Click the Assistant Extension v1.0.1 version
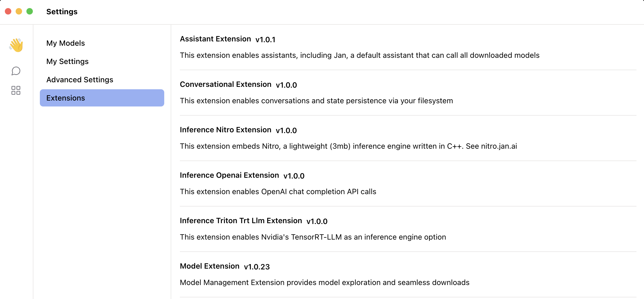 tap(265, 40)
